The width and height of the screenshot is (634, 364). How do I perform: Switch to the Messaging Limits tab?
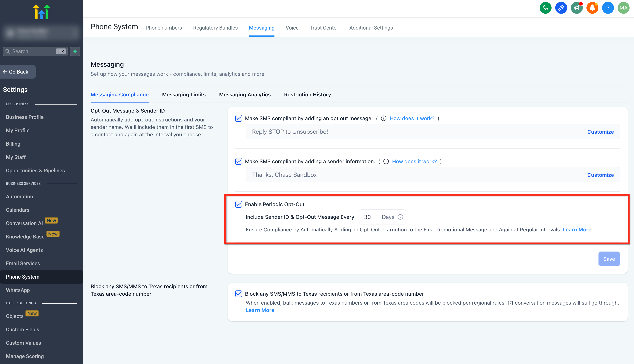(184, 95)
